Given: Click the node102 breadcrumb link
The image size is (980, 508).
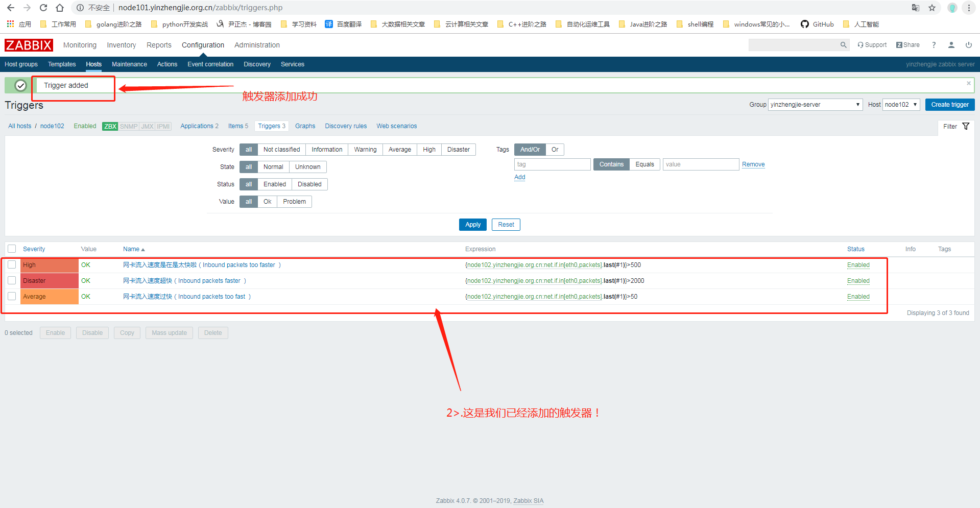Looking at the screenshot, I should click(52, 126).
